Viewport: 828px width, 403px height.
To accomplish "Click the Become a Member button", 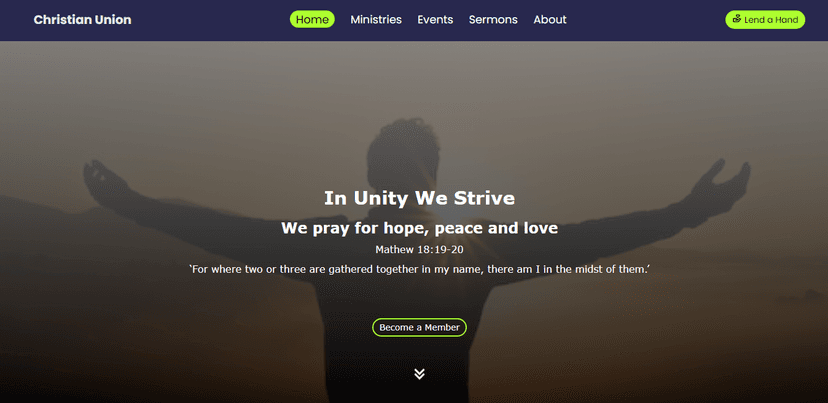I will click(419, 327).
